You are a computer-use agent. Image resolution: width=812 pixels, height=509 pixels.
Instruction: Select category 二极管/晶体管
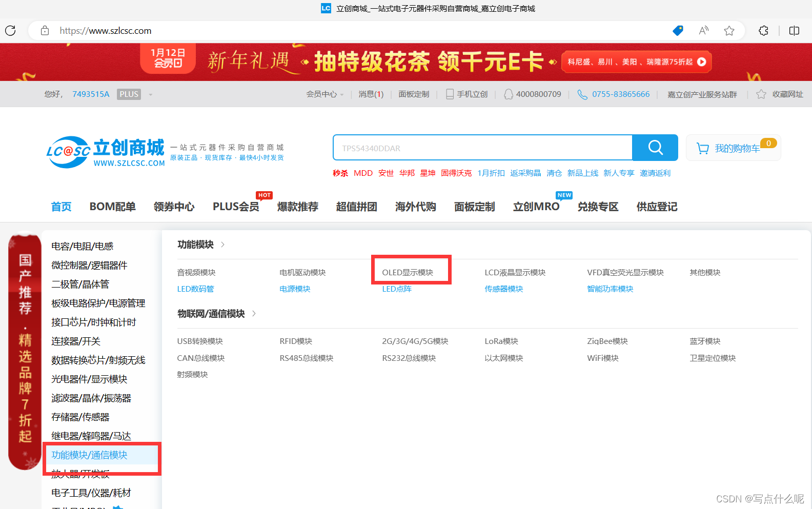click(x=80, y=284)
